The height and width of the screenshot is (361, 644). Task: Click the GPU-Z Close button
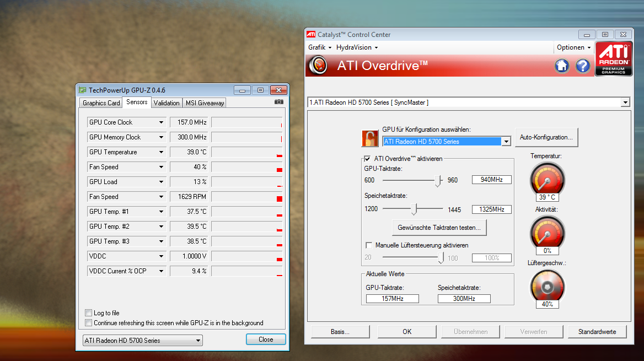tap(266, 340)
